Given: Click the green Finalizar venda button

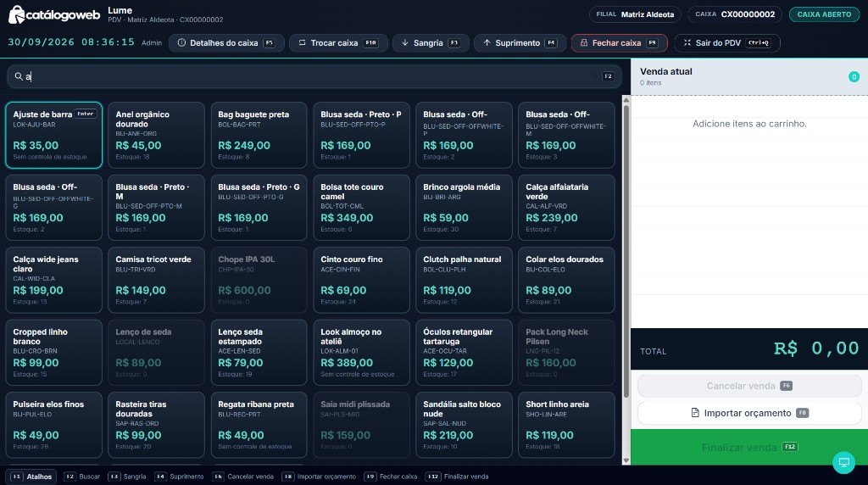Looking at the screenshot, I should pyautogui.click(x=749, y=447).
